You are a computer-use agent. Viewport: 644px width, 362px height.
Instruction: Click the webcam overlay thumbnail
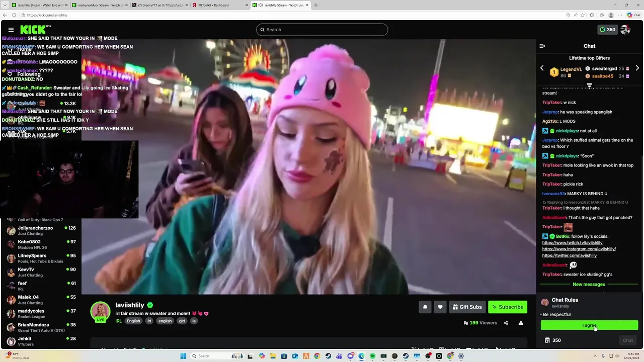[69, 179]
